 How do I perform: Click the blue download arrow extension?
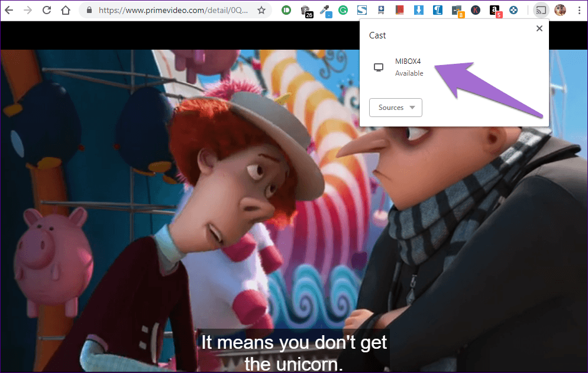pos(419,10)
